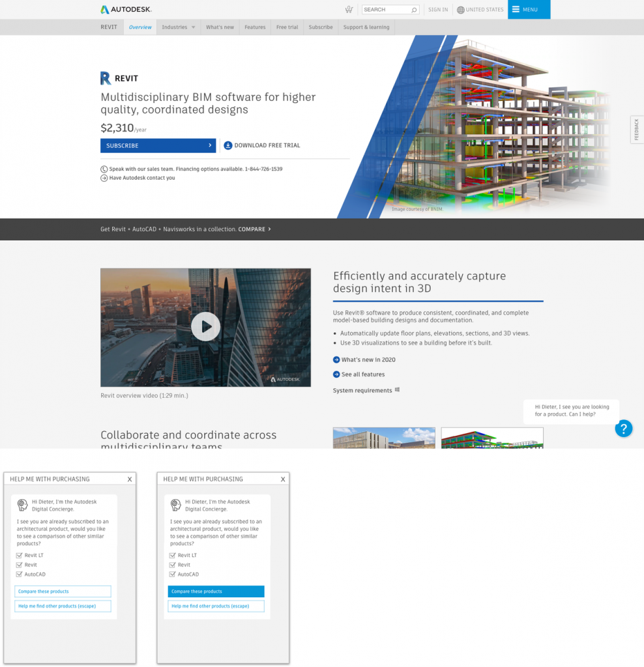This screenshot has height=667, width=644.
Task: Click the globe region icon
Action: pos(461,10)
